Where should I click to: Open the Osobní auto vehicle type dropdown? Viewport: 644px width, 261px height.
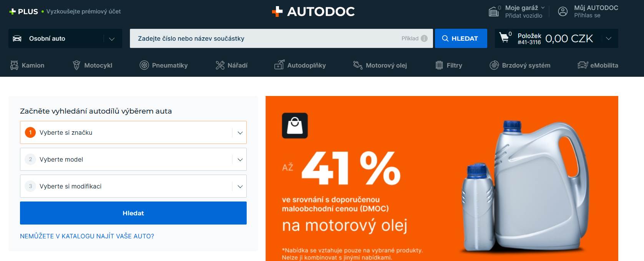pos(65,38)
